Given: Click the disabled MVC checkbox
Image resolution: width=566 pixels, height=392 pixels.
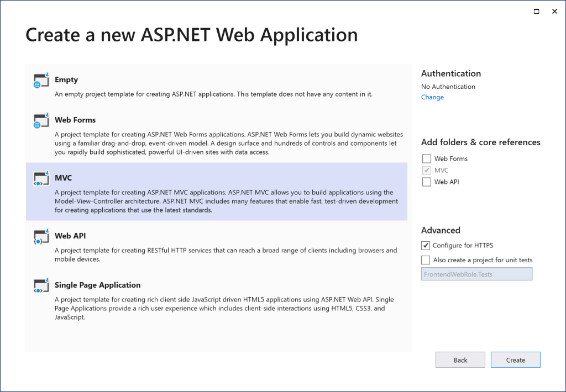Looking at the screenshot, I should [x=426, y=171].
